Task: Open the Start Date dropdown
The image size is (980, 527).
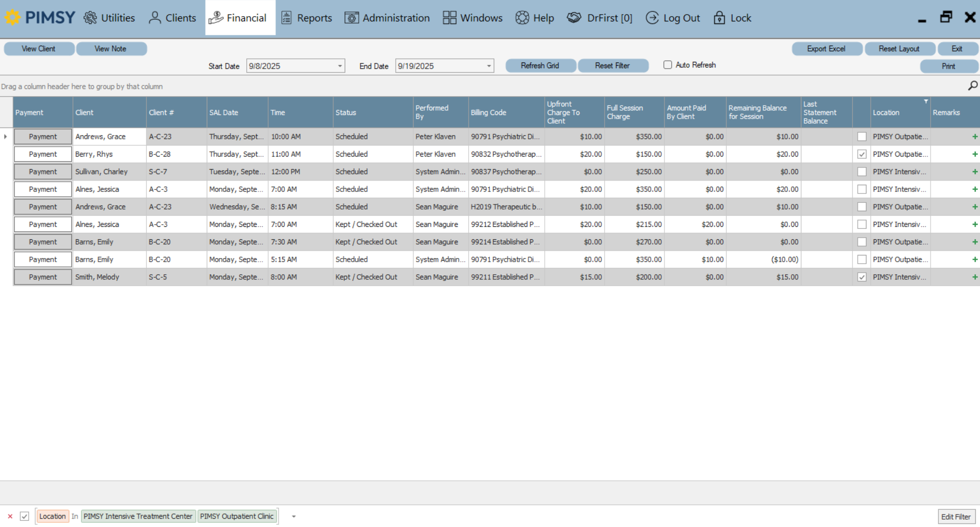Action: click(339, 66)
